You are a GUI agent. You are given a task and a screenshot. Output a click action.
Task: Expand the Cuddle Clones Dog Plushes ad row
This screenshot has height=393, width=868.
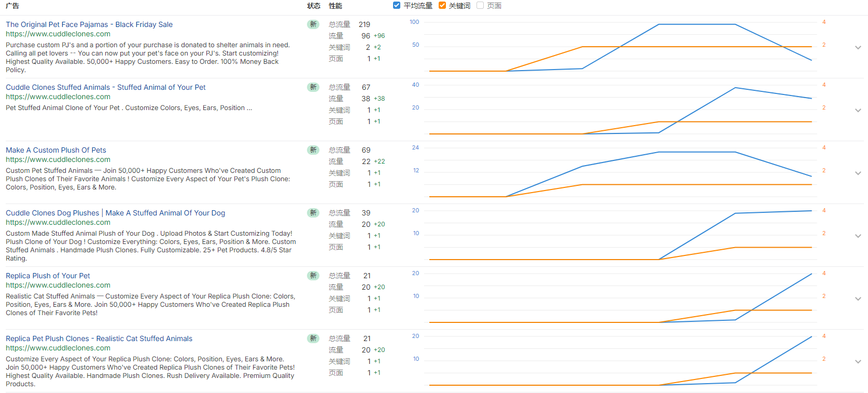point(858,236)
